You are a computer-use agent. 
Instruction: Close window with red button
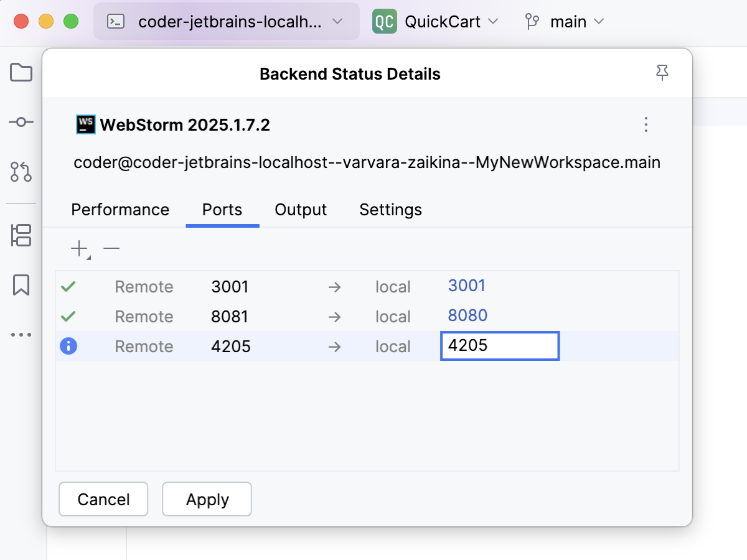coord(21,21)
